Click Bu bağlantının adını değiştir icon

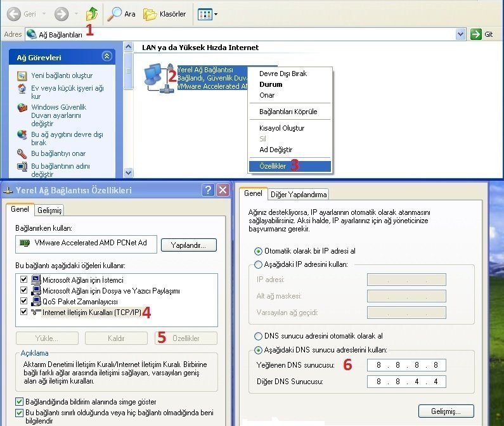coord(22,166)
